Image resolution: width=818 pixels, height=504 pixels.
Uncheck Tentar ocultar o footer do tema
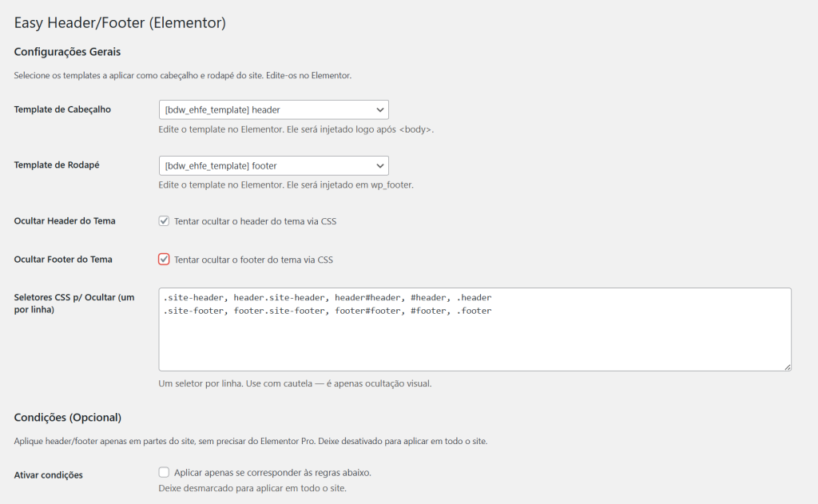pyautogui.click(x=164, y=260)
